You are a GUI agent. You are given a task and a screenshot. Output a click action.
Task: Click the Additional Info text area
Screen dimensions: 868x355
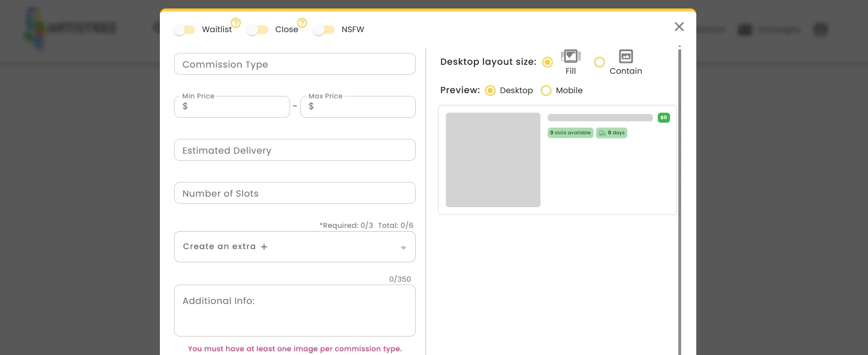pos(295,311)
